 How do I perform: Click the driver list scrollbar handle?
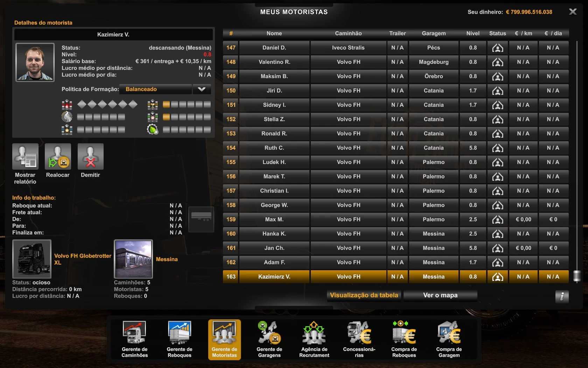tap(577, 276)
